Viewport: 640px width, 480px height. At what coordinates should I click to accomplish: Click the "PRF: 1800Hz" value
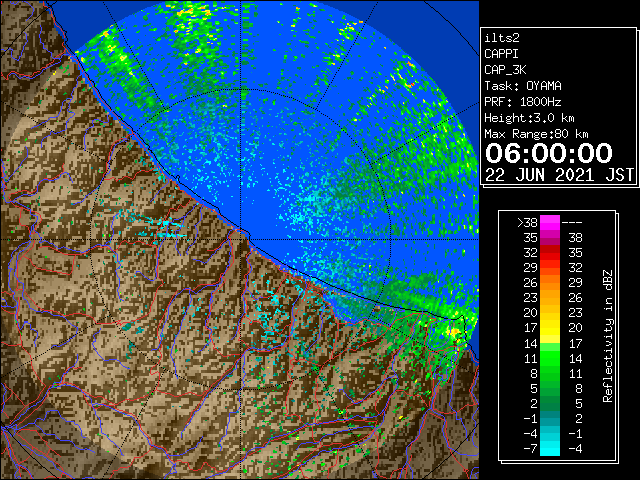[x=523, y=102]
